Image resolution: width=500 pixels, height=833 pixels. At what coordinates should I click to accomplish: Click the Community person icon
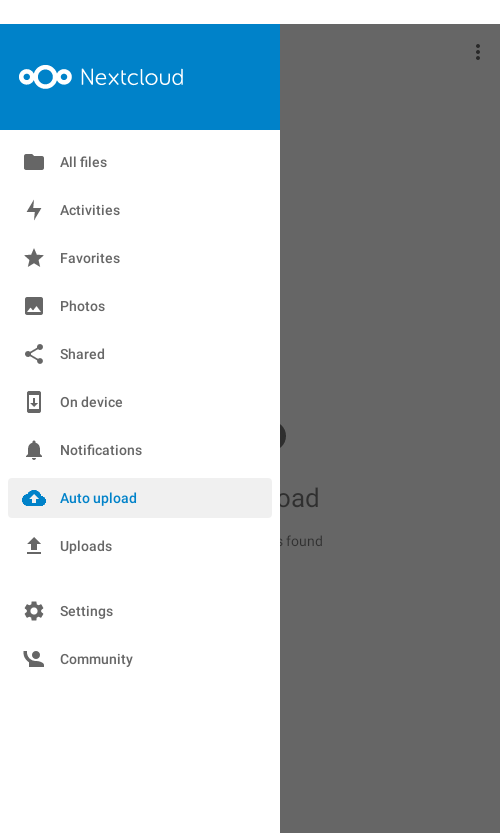click(34, 659)
